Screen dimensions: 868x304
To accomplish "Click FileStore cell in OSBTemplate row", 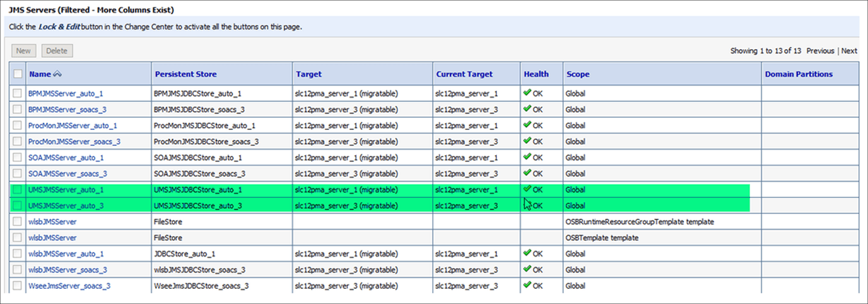I will pyautogui.click(x=168, y=238).
